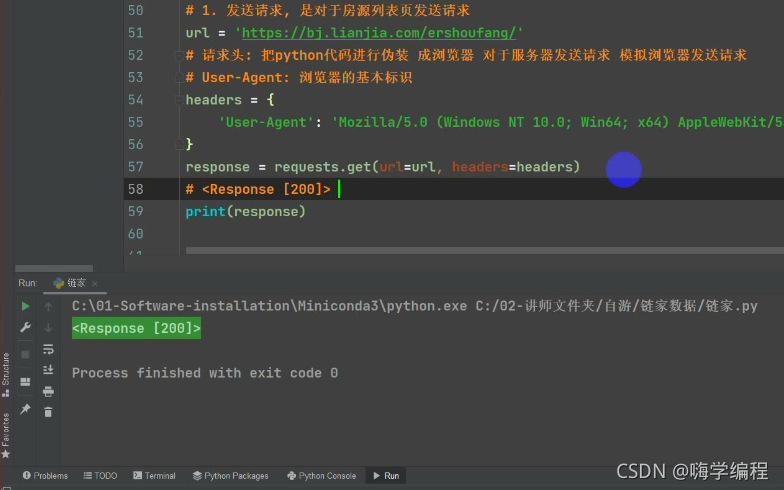Close the 链家 run tab
The image size is (784, 490).
pyautogui.click(x=94, y=284)
